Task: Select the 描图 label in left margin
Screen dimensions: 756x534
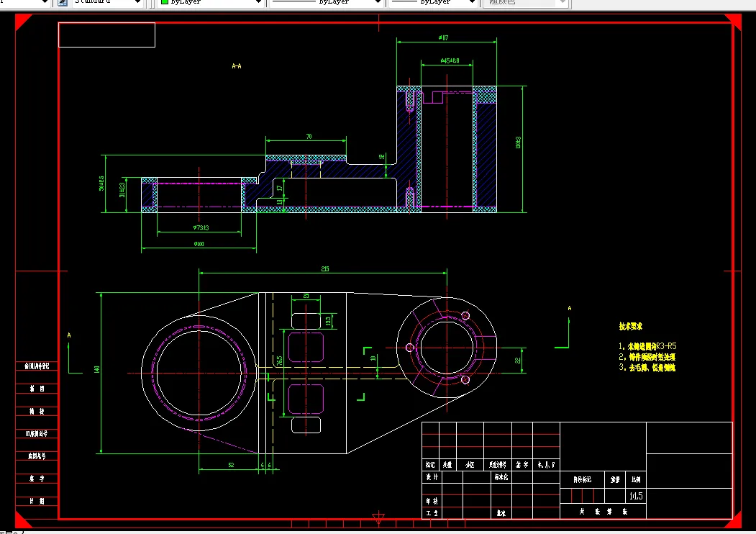Action: (x=37, y=389)
